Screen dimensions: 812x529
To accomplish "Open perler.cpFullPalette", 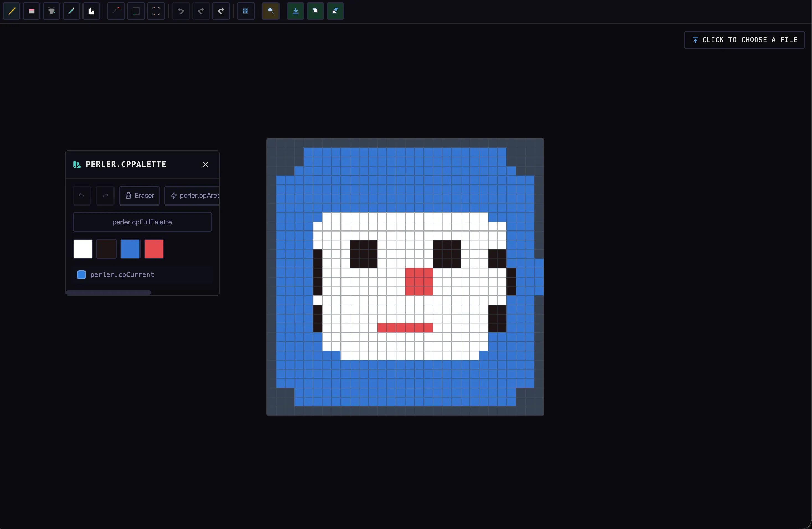I will pyautogui.click(x=142, y=222).
